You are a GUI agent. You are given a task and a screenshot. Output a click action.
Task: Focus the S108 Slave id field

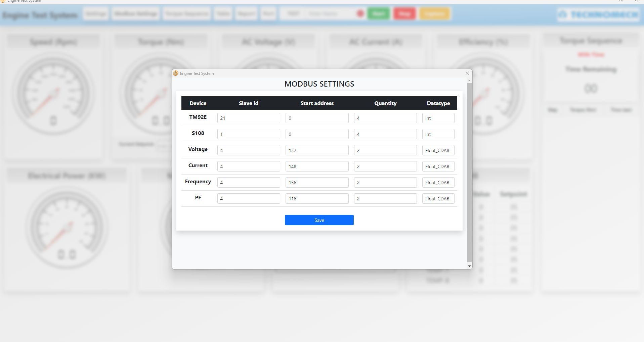(x=249, y=134)
